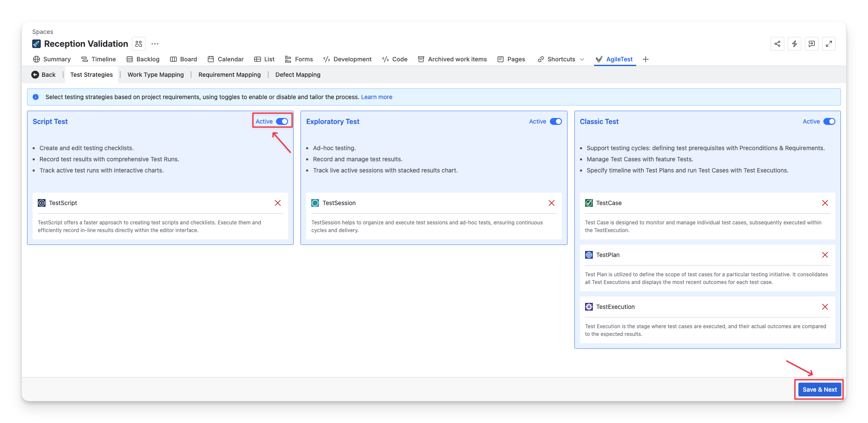The width and height of the screenshot is (868, 423).
Task: Remove TestPlan with red X icon
Action: [x=825, y=255]
